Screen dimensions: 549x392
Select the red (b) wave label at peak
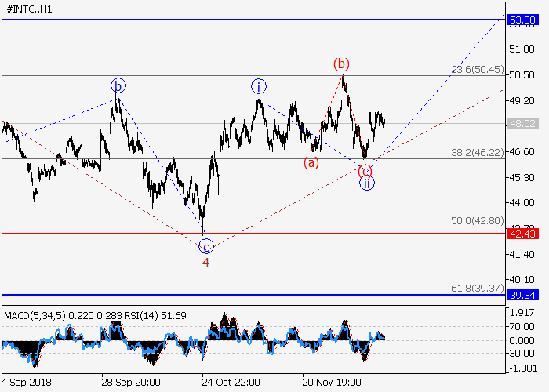[x=341, y=63]
